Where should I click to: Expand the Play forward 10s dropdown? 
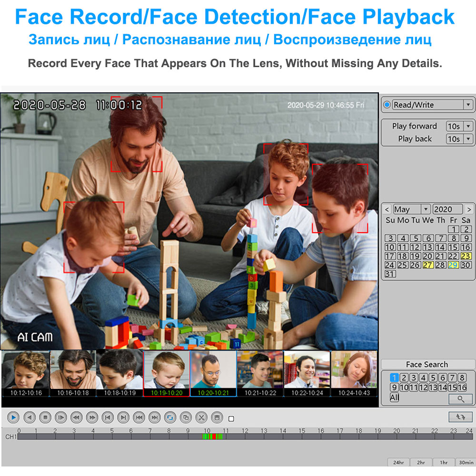(468, 126)
